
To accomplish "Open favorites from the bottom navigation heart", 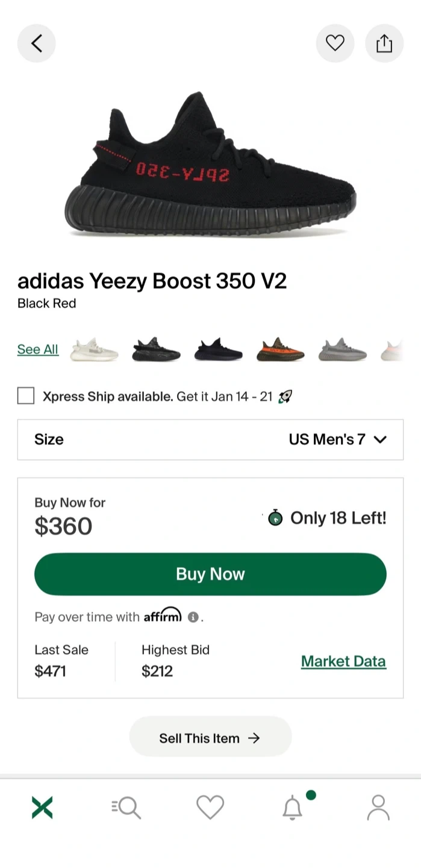I will point(210,807).
